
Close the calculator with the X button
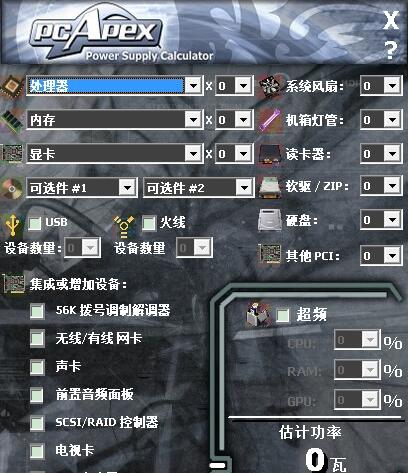point(391,20)
